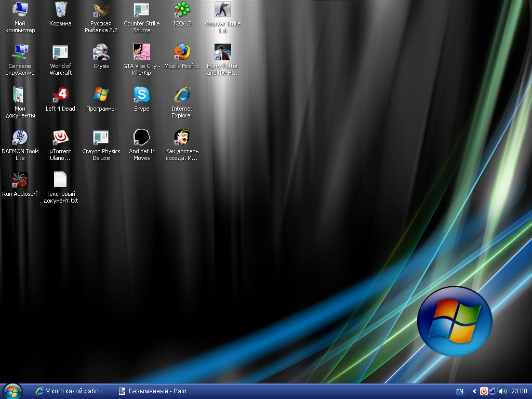Click the volume speaker tray icon

(502, 391)
